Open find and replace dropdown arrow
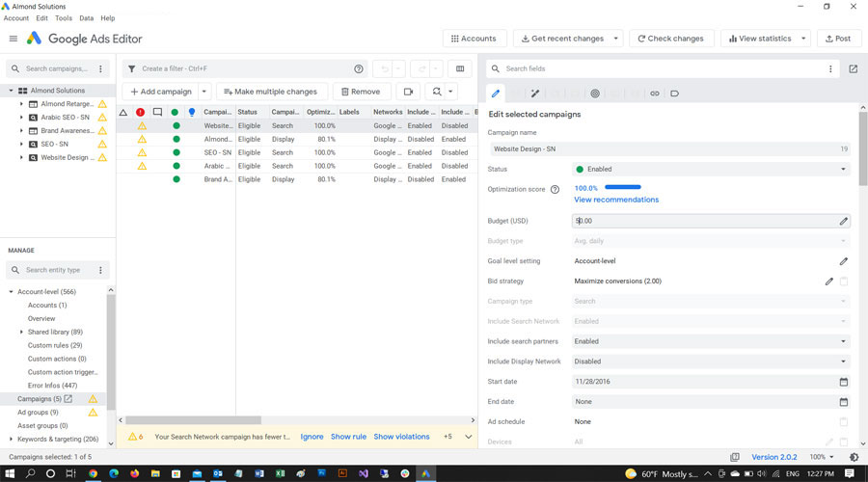This screenshot has height=482, width=868. [x=450, y=92]
